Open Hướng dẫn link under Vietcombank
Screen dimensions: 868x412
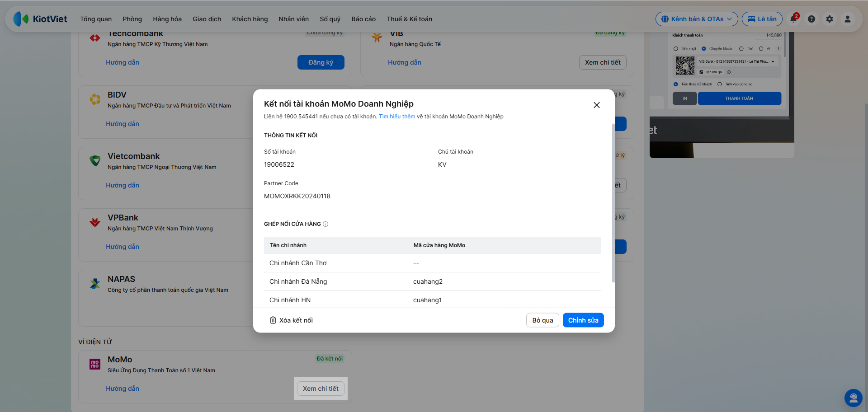coord(123,185)
